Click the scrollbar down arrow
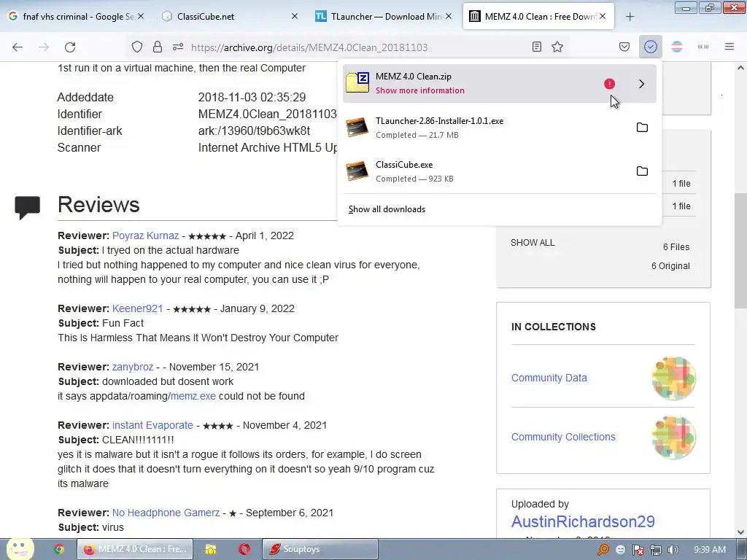The height and width of the screenshot is (560, 747). [740, 532]
